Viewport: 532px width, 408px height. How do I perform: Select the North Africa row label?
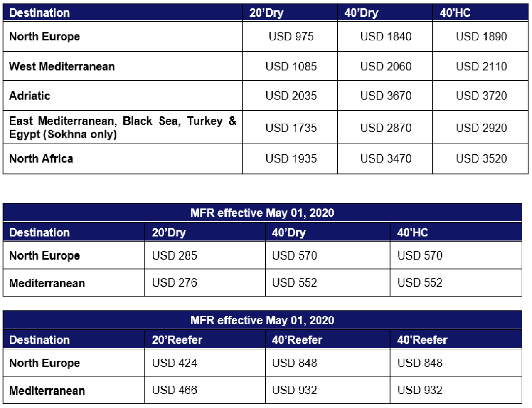41,158
